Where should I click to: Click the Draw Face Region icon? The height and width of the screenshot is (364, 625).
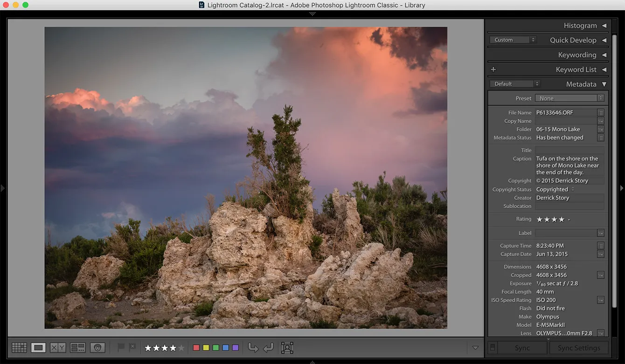tap(287, 348)
